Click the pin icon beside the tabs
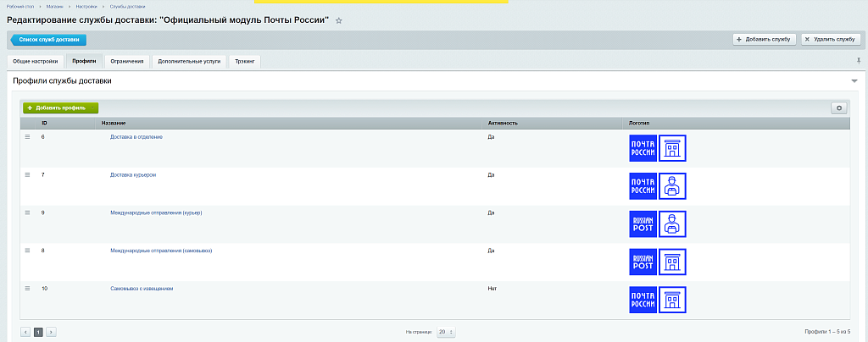The image size is (868, 342). point(859,61)
